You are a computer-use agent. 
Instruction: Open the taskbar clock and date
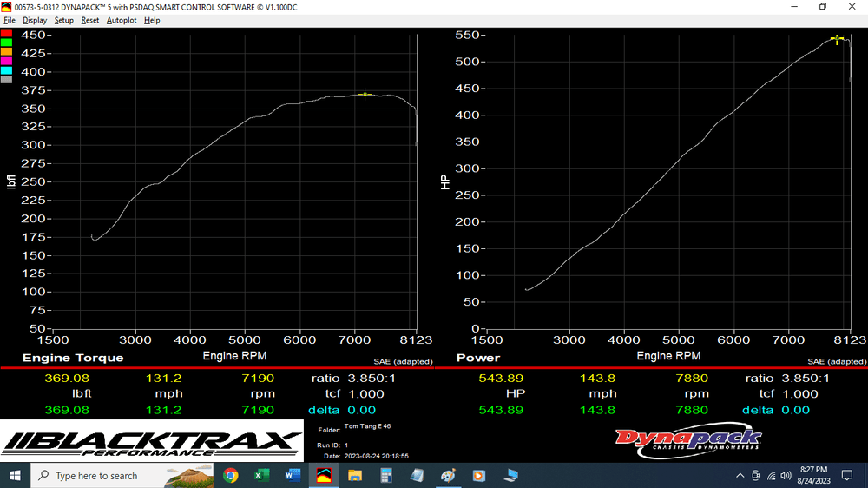click(814, 476)
